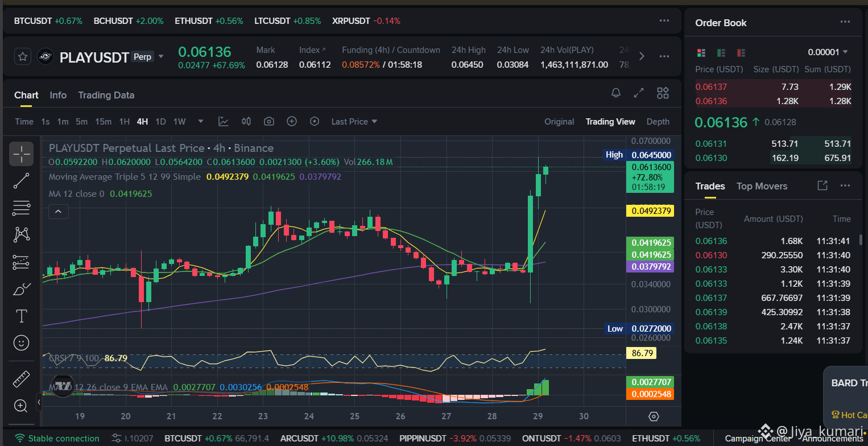Open the chart axis settings gear
The image size is (868, 446).
click(654, 416)
